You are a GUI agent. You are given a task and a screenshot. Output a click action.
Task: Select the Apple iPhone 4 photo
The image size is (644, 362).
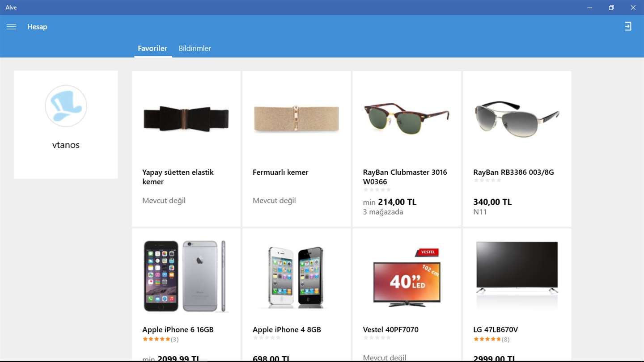click(x=296, y=276)
